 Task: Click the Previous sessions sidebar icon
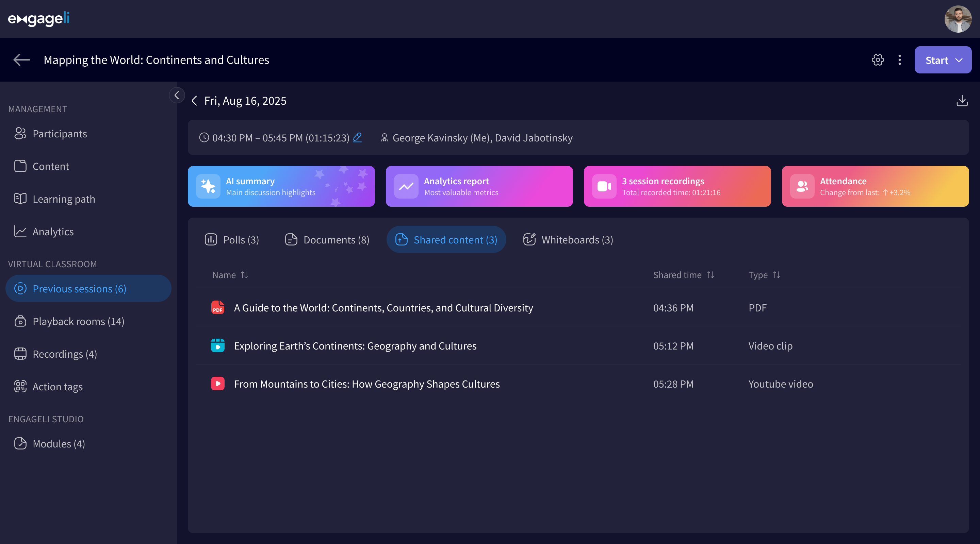(20, 288)
